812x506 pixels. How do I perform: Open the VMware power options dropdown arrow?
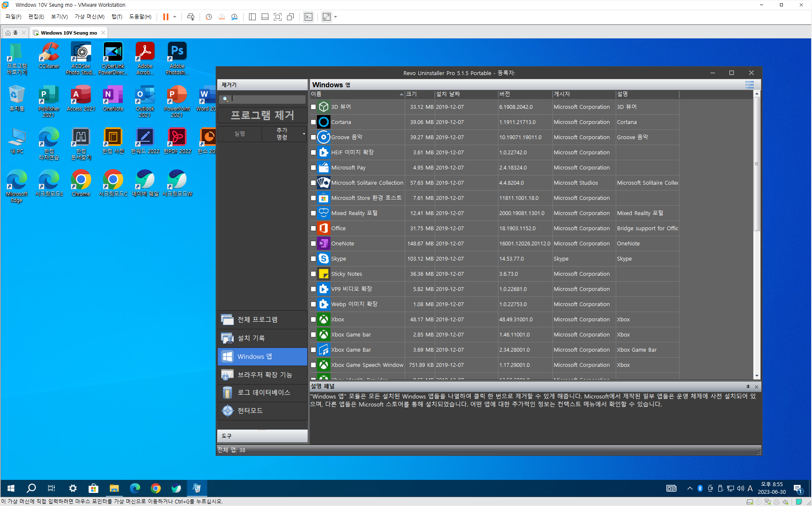175,17
